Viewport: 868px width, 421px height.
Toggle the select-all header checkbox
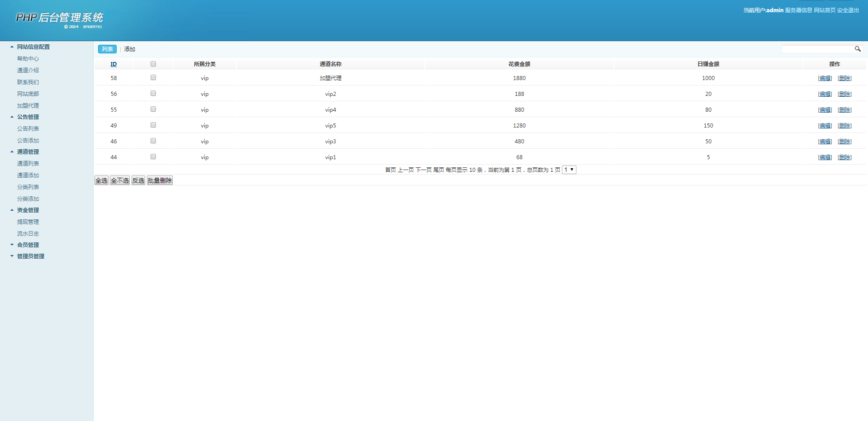point(153,64)
